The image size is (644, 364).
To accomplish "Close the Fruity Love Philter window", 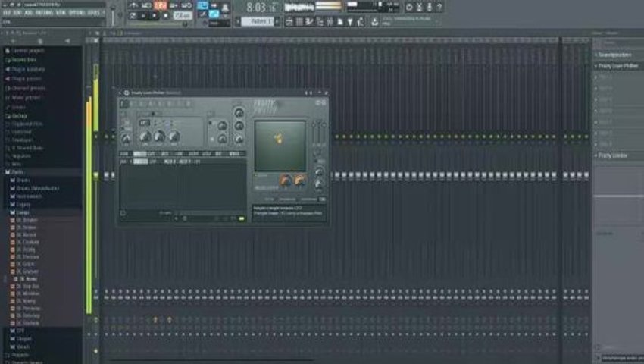I will (326, 93).
